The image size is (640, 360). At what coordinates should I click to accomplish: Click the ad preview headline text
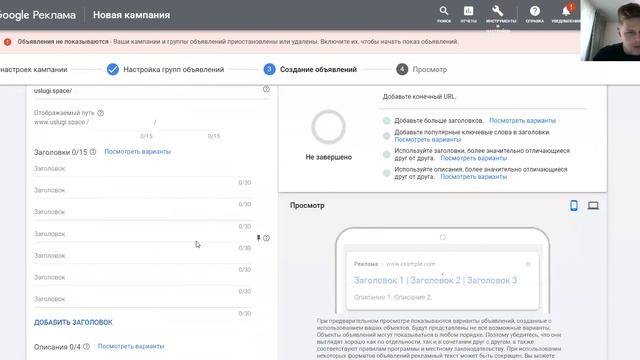[x=435, y=280]
